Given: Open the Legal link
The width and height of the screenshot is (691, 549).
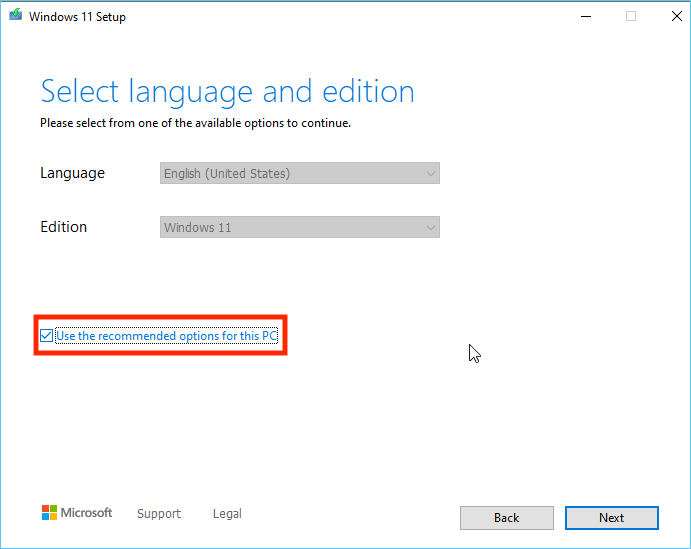Looking at the screenshot, I should (x=227, y=514).
